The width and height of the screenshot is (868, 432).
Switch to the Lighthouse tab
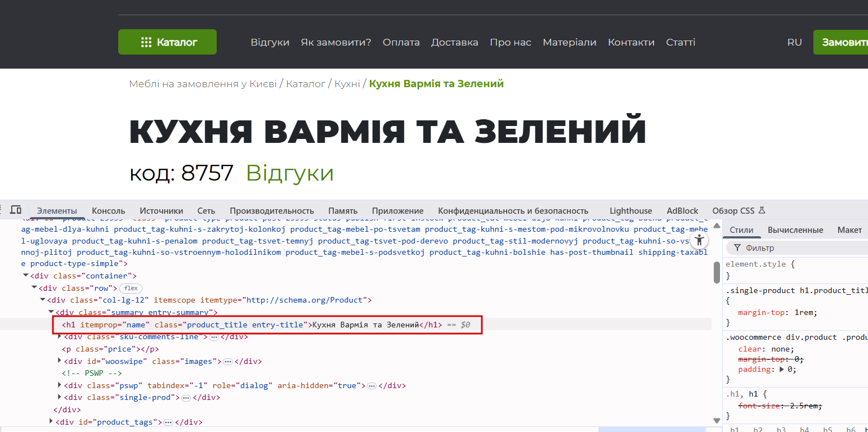click(x=631, y=211)
